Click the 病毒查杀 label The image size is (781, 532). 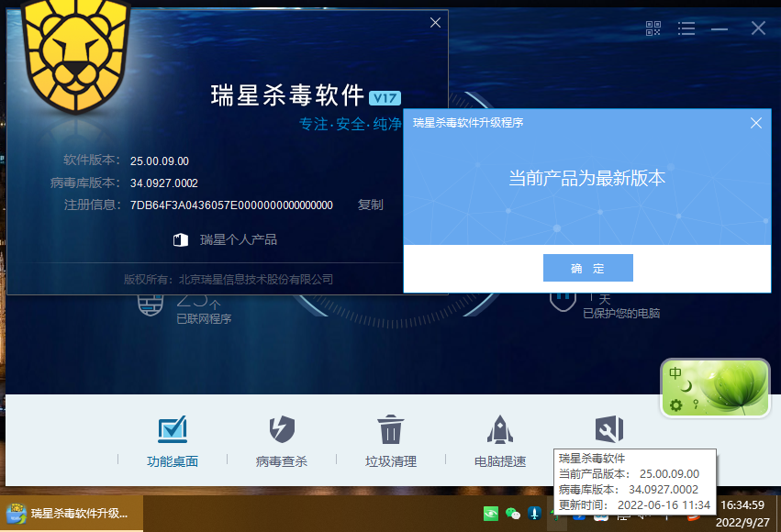pyautogui.click(x=282, y=461)
